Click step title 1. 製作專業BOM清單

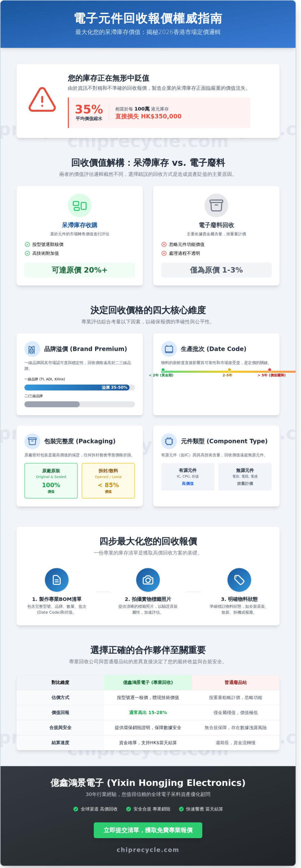57,599
